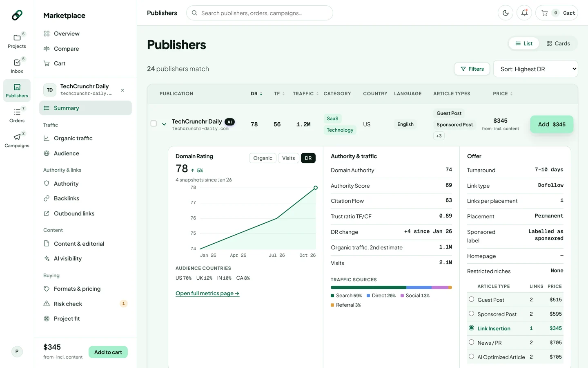Screen dimensions: 588x368
Task: Open the Inbox icon
Action: (x=17, y=66)
